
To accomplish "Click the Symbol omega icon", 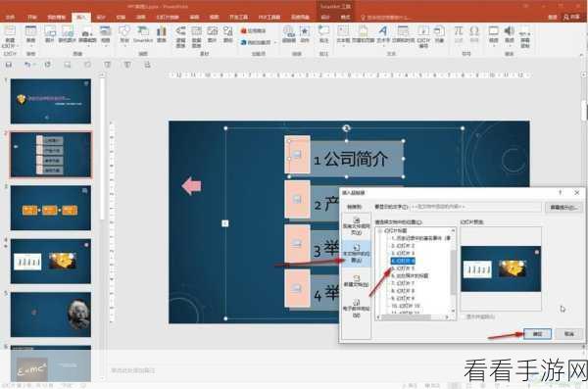I will pyautogui.click(x=474, y=31).
